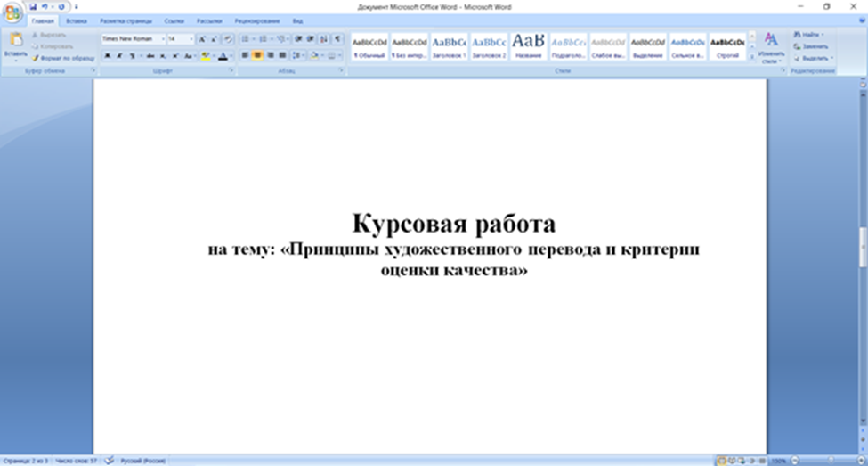Toggle superscript formatting

[174, 56]
